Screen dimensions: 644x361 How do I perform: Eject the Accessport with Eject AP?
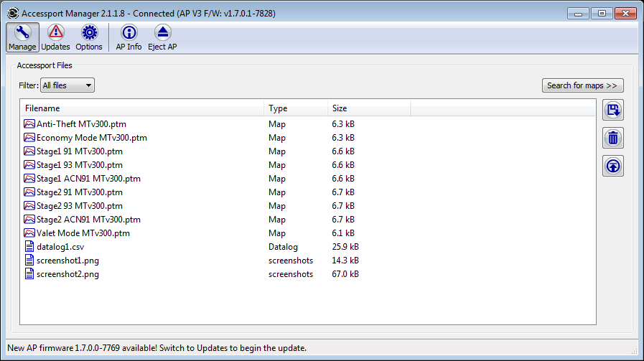click(163, 37)
